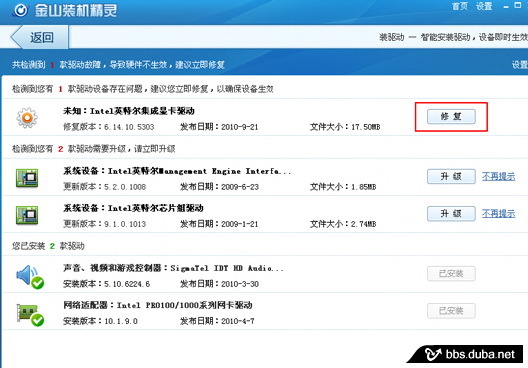Image resolution: width=528 pixels, height=368 pixels.
Task: Click the 您已安装 2 款驱动 heading
Action: (x=48, y=246)
